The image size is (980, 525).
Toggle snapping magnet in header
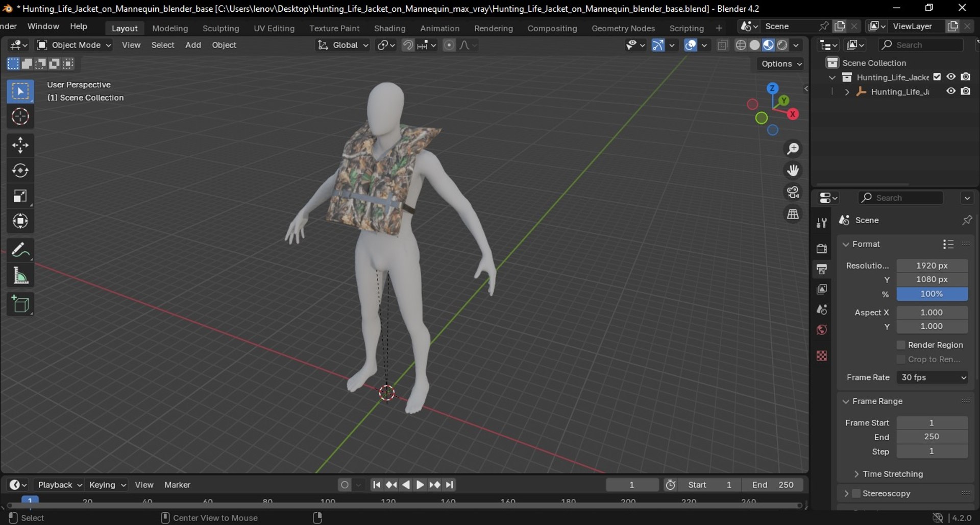408,45
